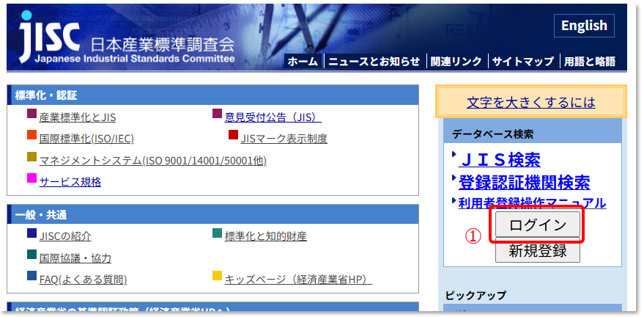
Task: Open ニュースとお知らせ in the top navigation
Action: 374,62
